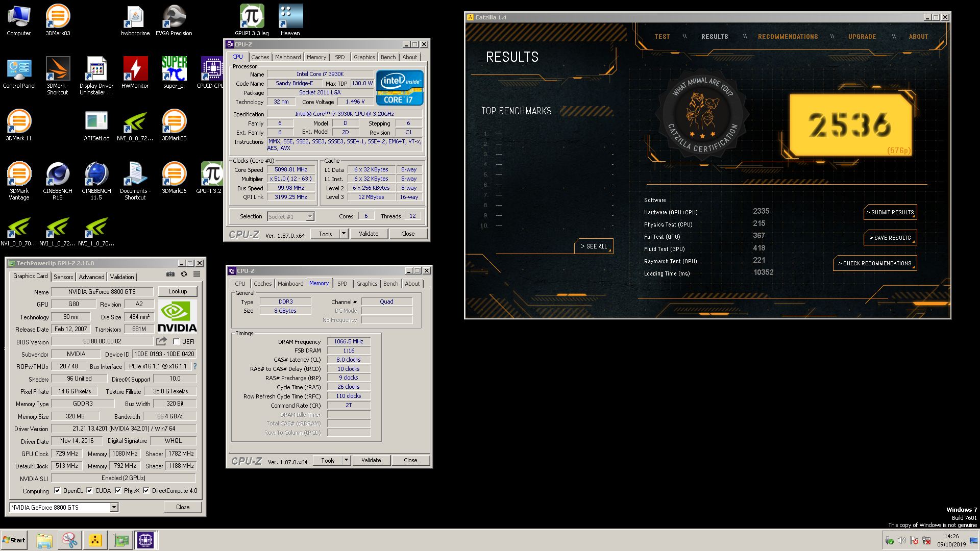Click the 2536 score badge in Catzilla
Image resolution: width=980 pixels, height=551 pixels.
point(850,125)
